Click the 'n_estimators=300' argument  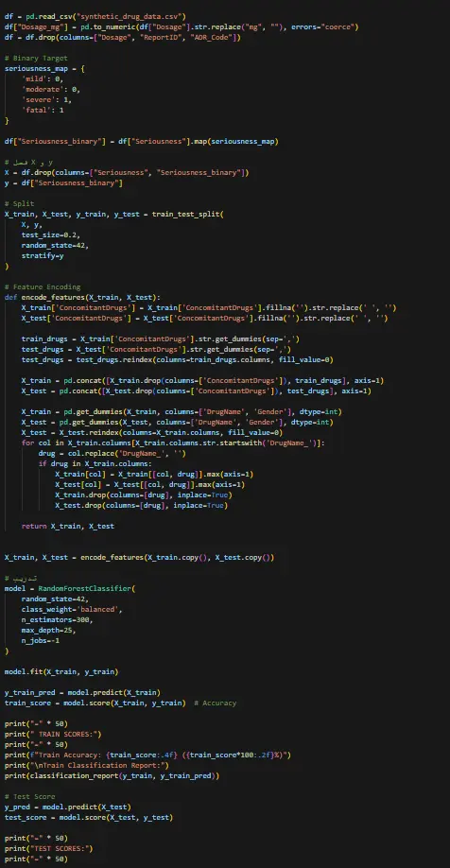[x=57, y=619]
